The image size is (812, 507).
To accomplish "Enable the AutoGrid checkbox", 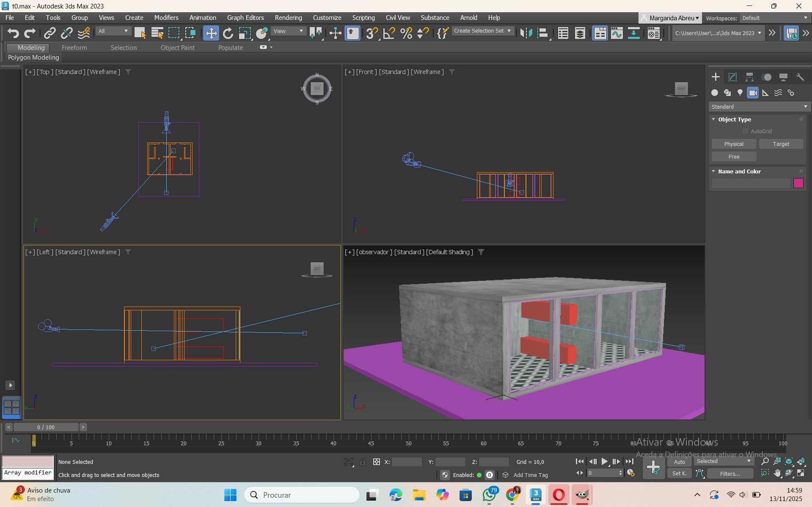I will pyautogui.click(x=746, y=132).
